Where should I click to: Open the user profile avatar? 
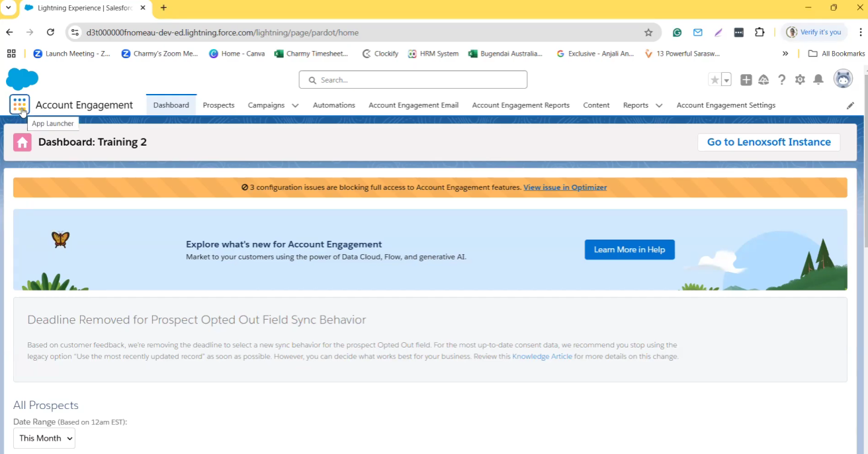843,79
